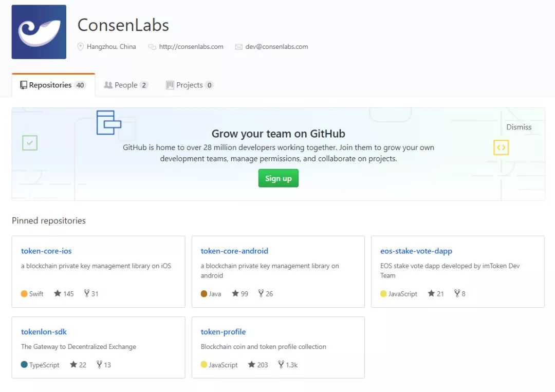Click the orange Swift language color dot

click(x=24, y=294)
